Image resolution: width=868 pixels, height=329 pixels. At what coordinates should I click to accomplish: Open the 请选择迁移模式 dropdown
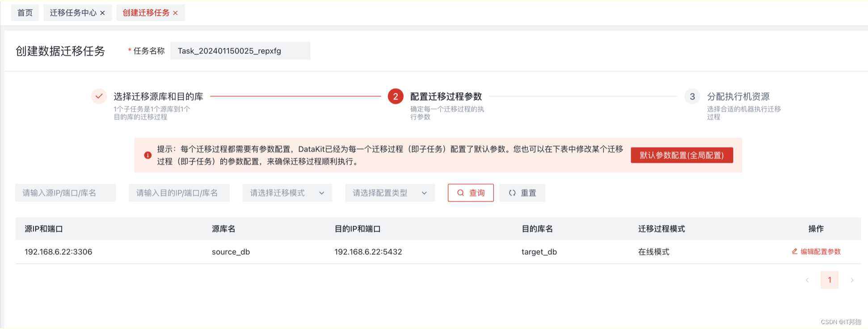[287, 193]
